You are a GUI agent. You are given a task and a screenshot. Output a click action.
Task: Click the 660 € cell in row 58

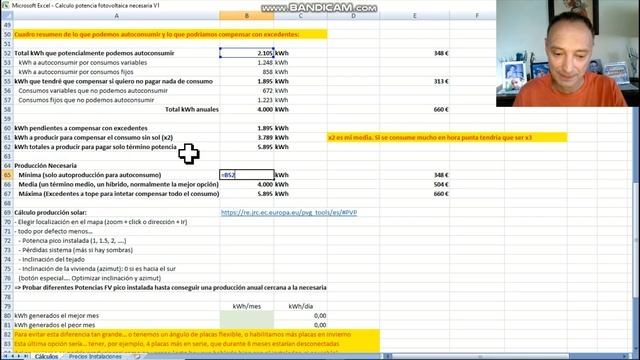coord(414,109)
